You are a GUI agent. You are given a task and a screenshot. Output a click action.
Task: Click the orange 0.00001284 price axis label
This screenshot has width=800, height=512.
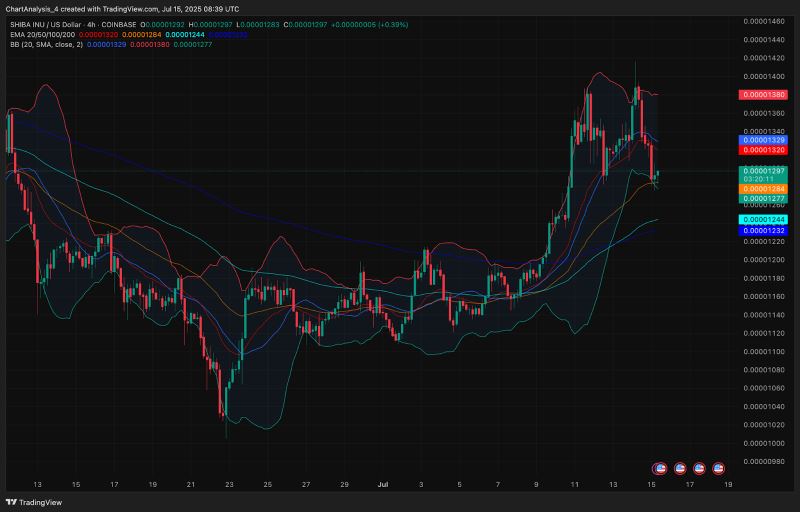764,188
